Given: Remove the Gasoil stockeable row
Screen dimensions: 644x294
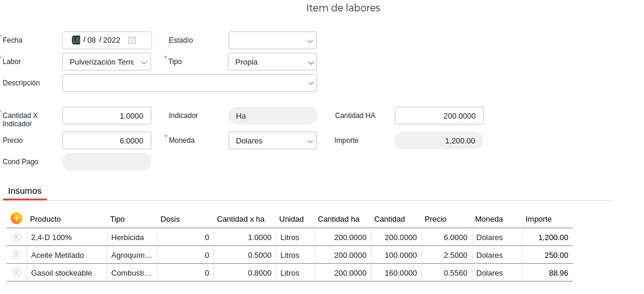Looking at the screenshot, I should coord(17,273).
